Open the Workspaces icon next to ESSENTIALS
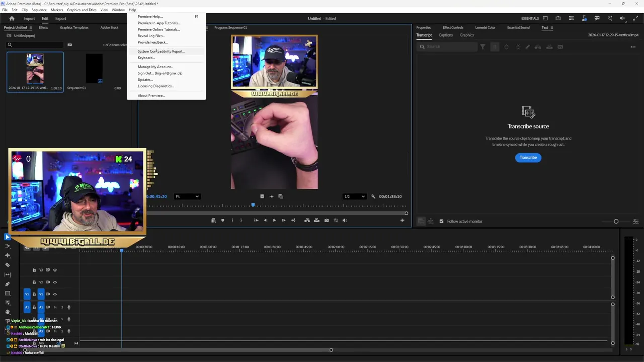This screenshot has width=644, height=362. point(545,18)
